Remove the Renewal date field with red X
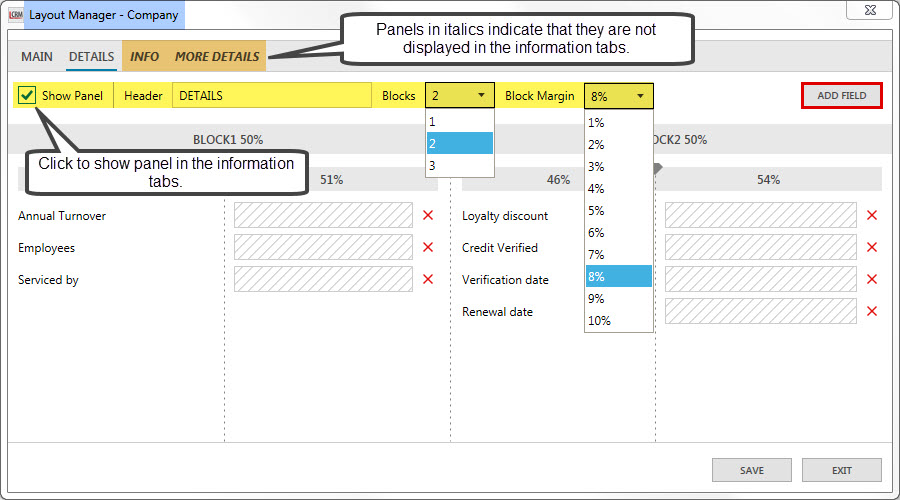The image size is (900, 500). tap(871, 312)
